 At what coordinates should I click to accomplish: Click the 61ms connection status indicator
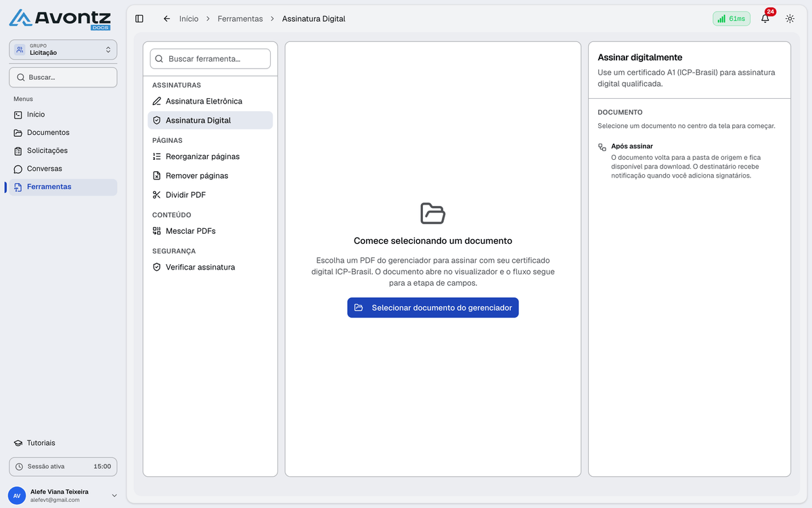(x=731, y=19)
